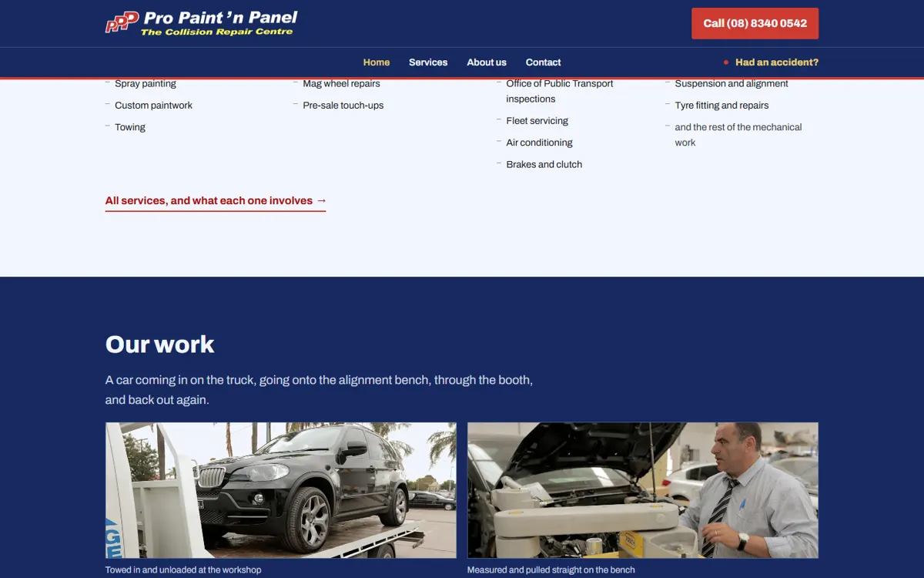Viewport: 924px width, 578px height.
Task: Select 'Tyre fitting and repairs' list item
Action: 721,106
